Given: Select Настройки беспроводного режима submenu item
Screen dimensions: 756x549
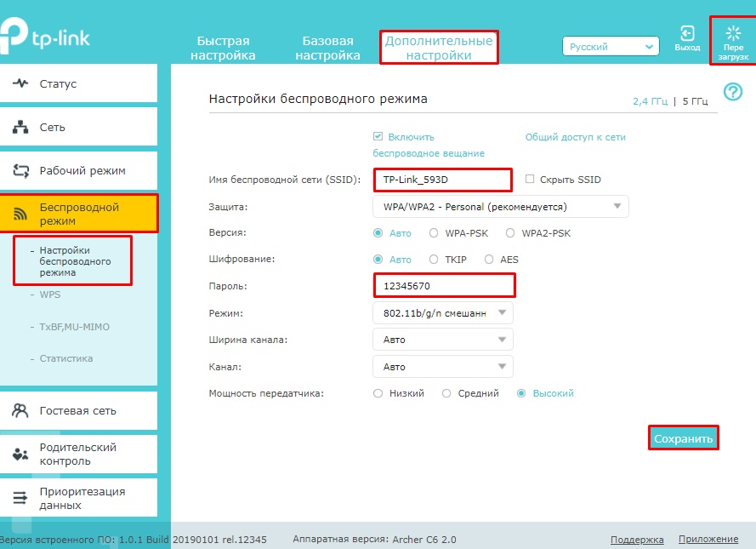Looking at the screenshot, I should [75, 261].
